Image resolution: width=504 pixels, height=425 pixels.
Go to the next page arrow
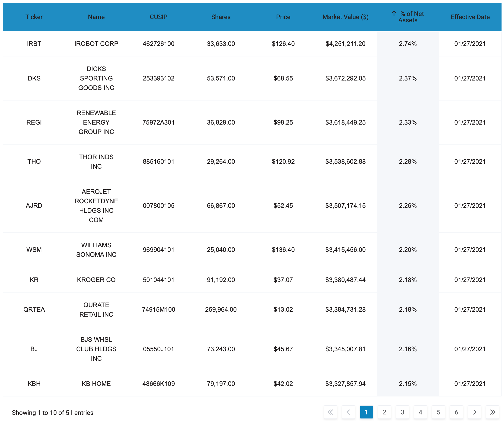(x=474, y=412)
